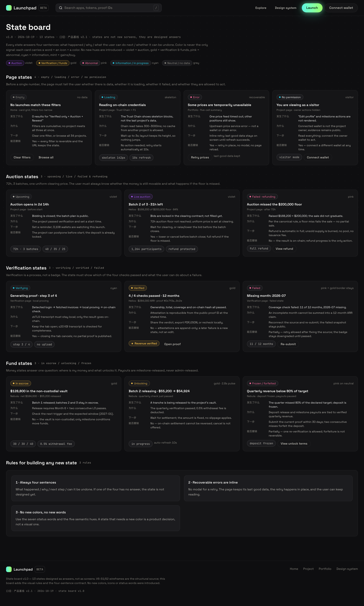Click the cyan Information / in progress chip
This screenshot has height=606, width=364.
(x=130, y=63)
